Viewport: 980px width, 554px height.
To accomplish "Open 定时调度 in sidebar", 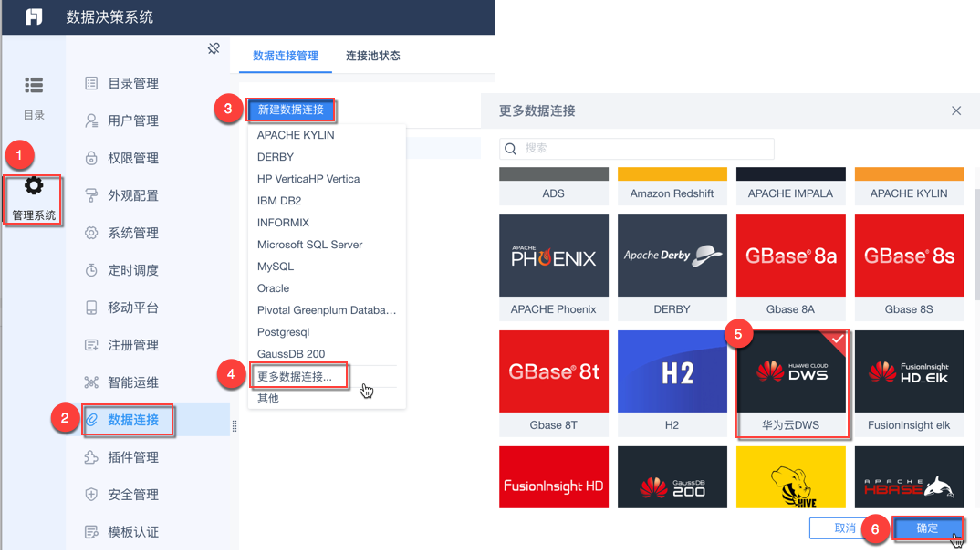I will 133,270.
